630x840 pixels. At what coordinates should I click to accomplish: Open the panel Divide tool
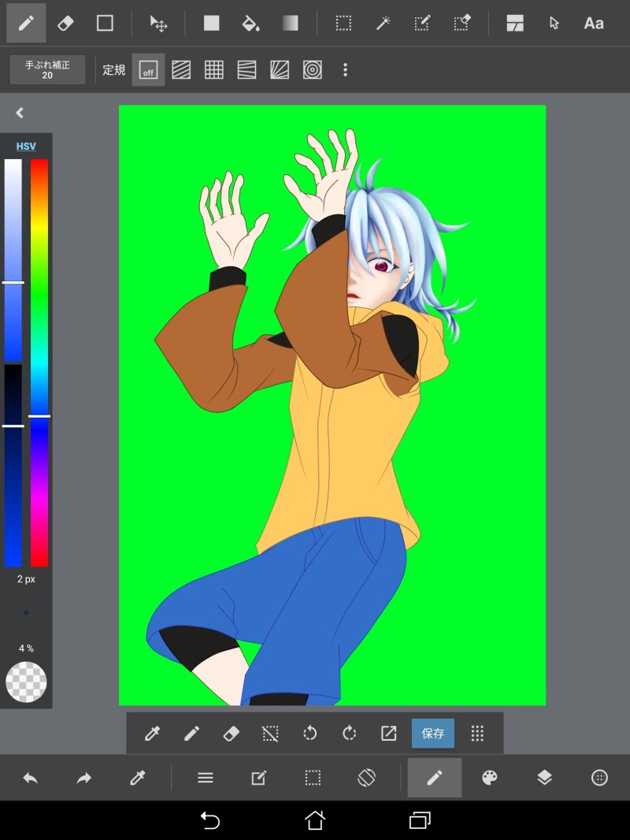[515, 23]
